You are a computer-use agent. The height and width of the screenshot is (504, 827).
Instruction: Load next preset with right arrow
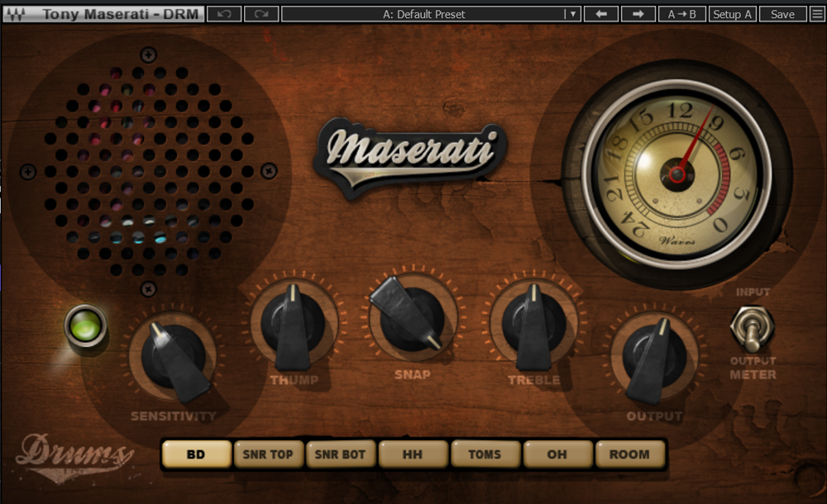coord(638,14)
